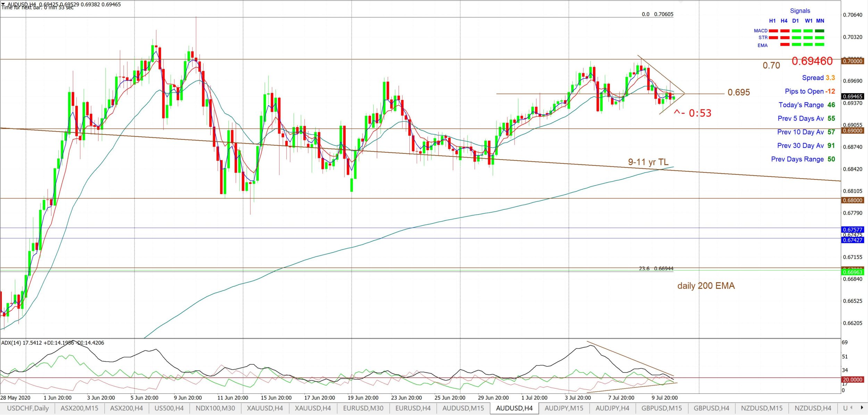Click the large red 0.69460 price readout
Image resolution: width=868 pixels, height=415 pixels.
(812, 61)
